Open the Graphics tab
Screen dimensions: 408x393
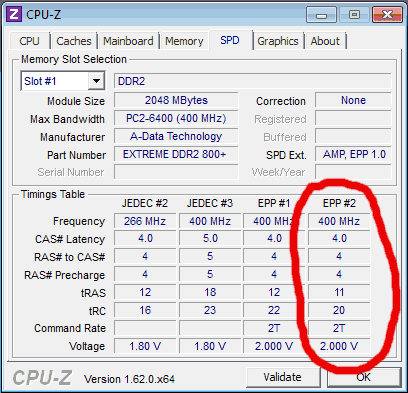pos(278,41)
